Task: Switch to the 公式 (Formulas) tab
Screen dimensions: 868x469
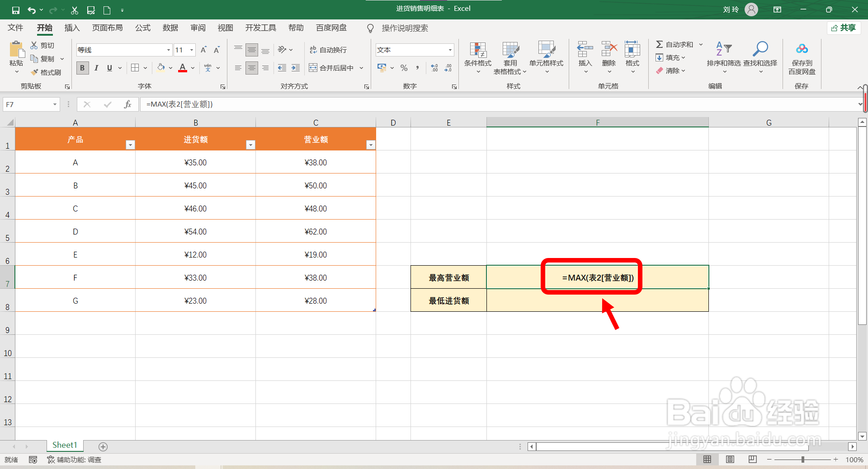Action: click(143, 28)
